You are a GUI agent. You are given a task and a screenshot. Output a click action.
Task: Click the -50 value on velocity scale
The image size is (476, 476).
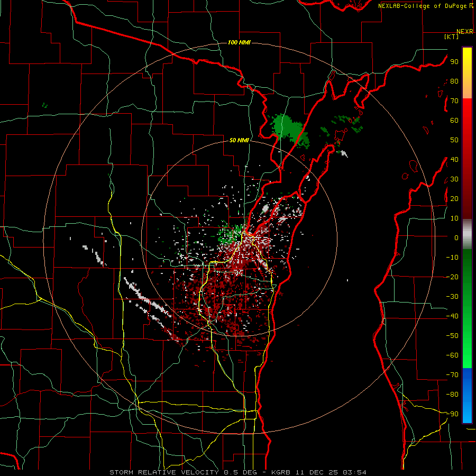(x=452, y=336)
